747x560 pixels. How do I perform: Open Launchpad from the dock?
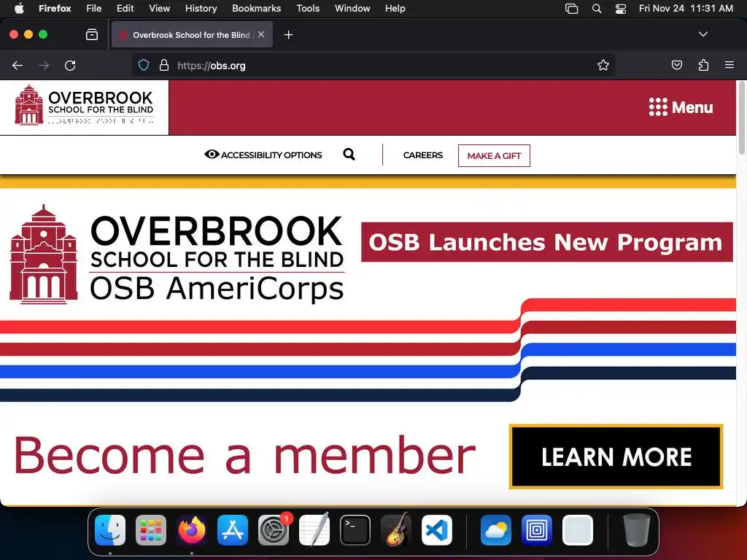pyautogui.click(x=151, y=530)
